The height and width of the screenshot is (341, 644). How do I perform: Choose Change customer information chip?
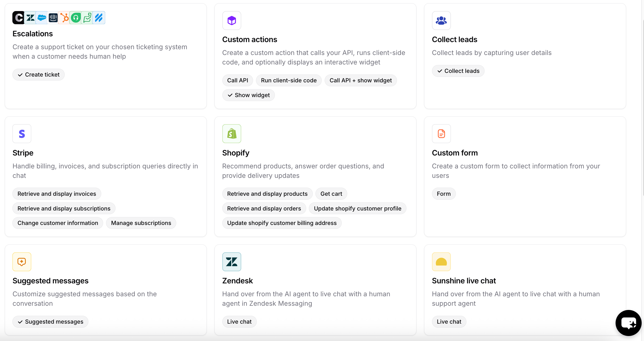58,223
